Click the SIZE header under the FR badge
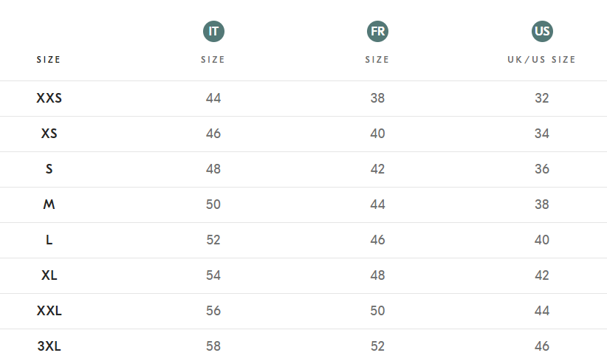The width and height of the screenshot is (607, 364). click(x=377, y=60)
